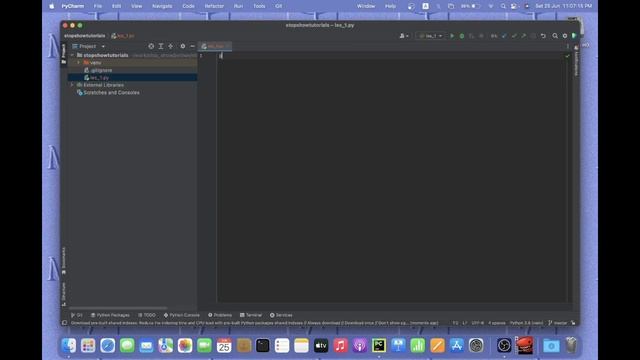
Task: Open the Refactor menu
Action: click(x=214, y=6)
